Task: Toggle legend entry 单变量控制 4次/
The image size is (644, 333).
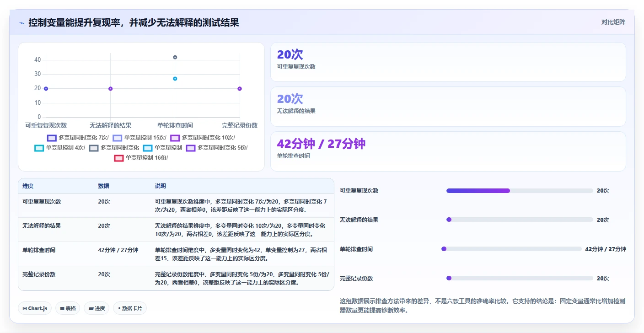Action: point(59,148)
